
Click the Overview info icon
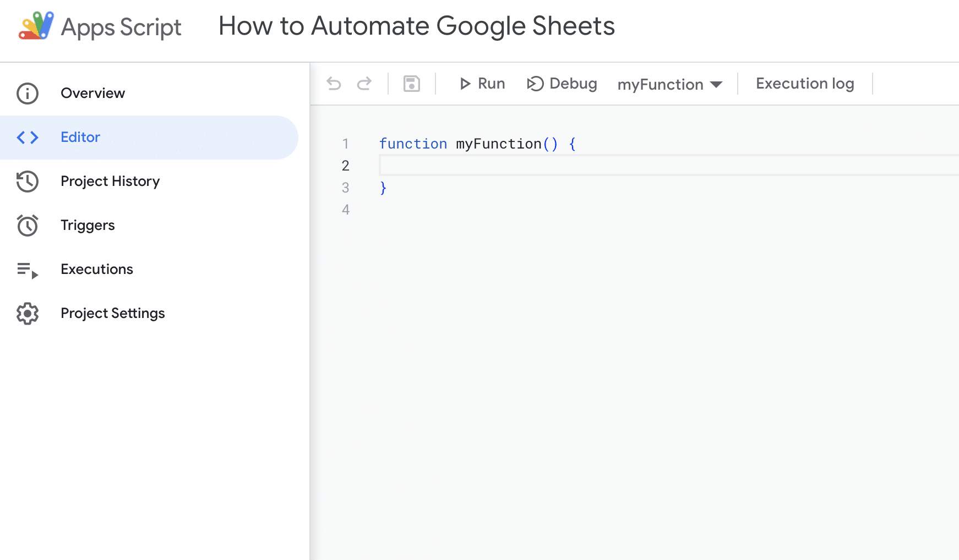[28, 94]
